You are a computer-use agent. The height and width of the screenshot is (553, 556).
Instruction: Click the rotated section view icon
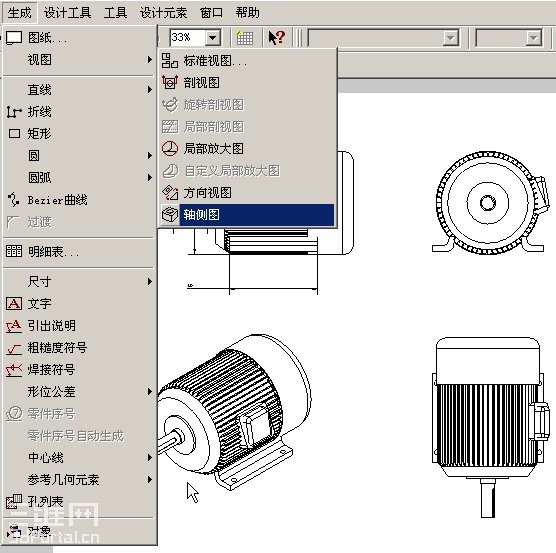click(x=170, y=105)
